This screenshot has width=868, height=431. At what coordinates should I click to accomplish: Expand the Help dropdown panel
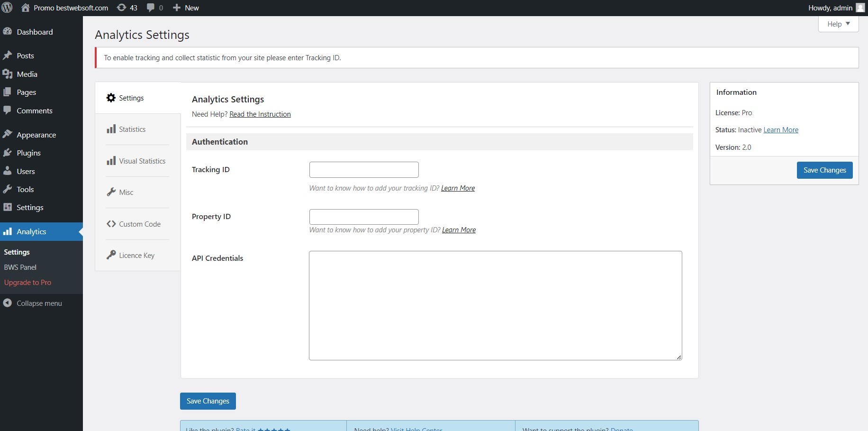click(838, 24)
